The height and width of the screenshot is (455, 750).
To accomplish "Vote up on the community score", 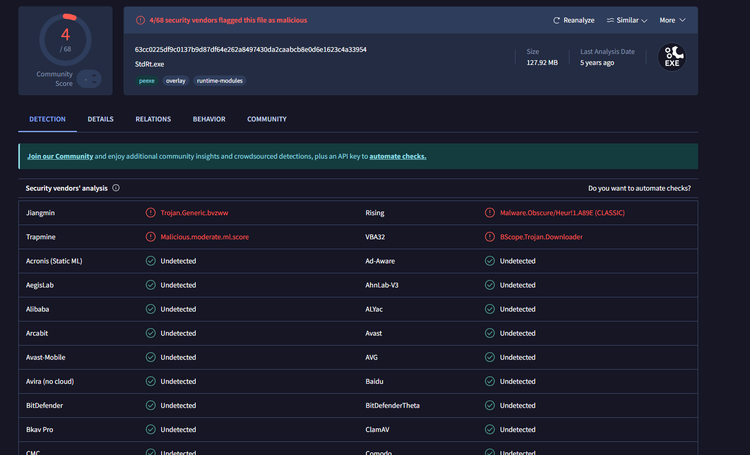I will 94,75.
